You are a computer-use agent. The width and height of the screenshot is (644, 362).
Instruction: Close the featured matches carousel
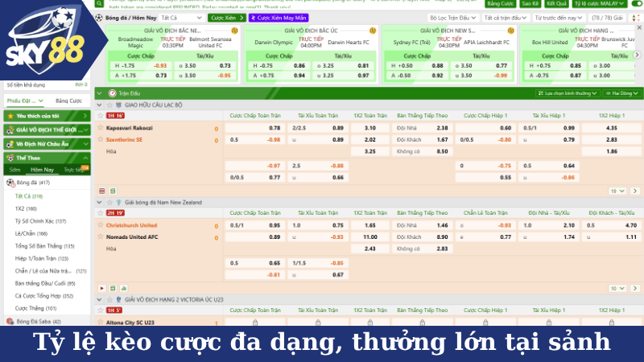[639, 27]
